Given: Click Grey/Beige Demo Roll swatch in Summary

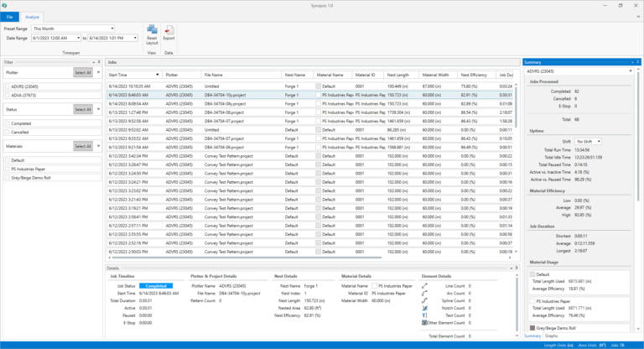Looking at the screenshot, I should pos(532,328).
